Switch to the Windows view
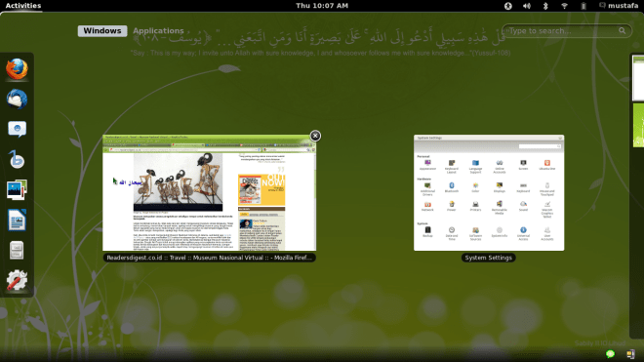Image resolution: width=644 pixels, height=362 pixels. pyautogui.click(x=102, y=31)
